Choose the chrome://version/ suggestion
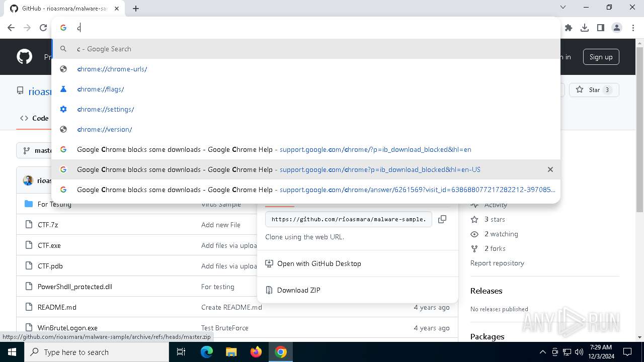 pos(306,129)
